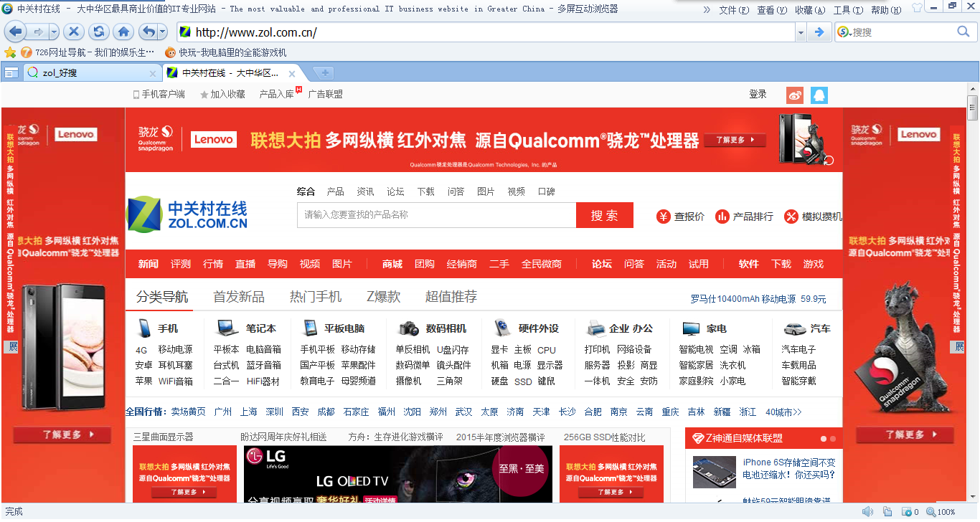The height and width of the screenshot is (522, 980).
Task: Open the 帮助(H) menu
Action: 886,10
